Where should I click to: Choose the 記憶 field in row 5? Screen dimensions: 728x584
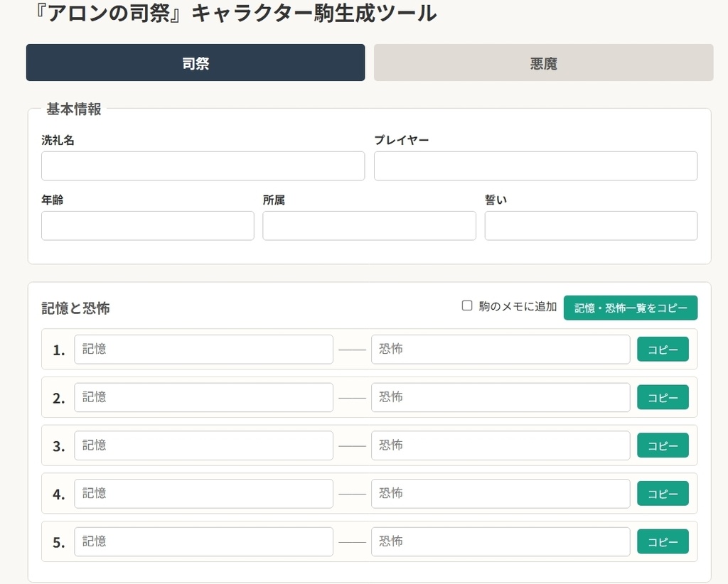[x=204, y=542]
